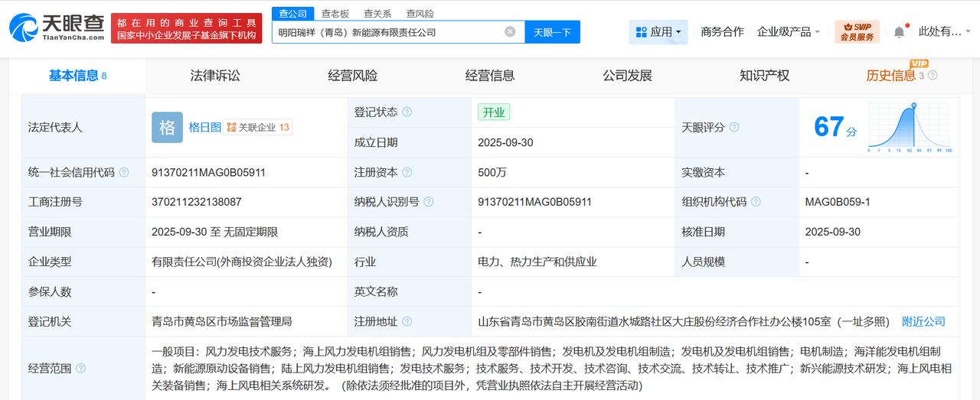Click the red banner 都在用的商业查询工具
The image size is (980, 400).
coord(187,28)
